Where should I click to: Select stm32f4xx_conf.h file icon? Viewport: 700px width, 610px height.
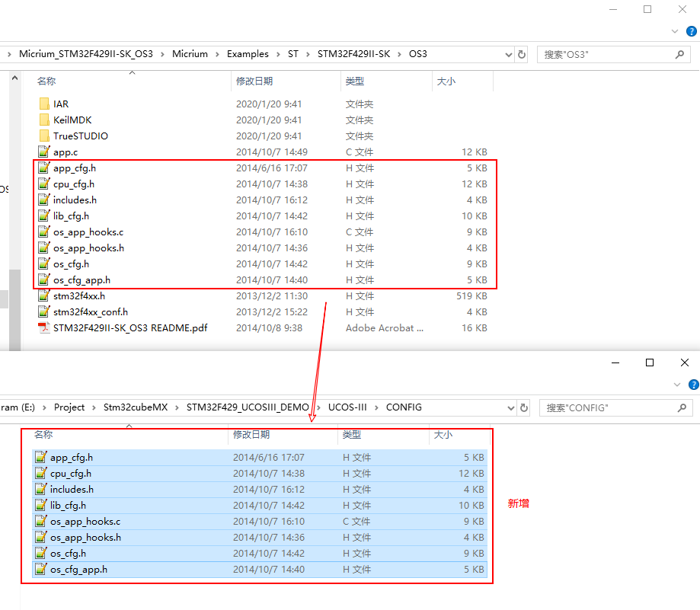pos(43,312)
